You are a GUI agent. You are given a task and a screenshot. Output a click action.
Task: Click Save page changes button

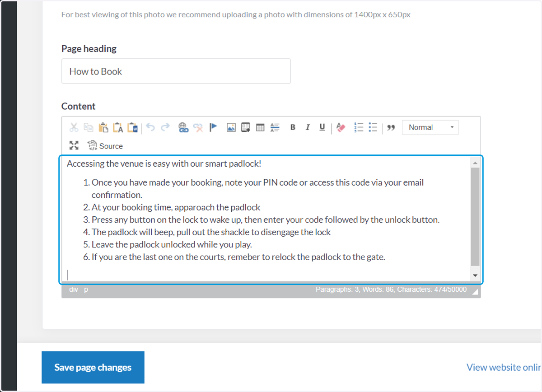(x=93, y=367)
